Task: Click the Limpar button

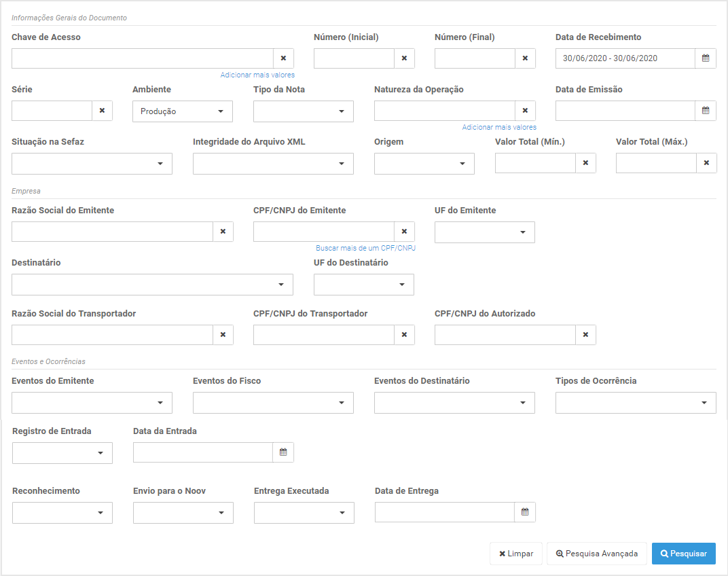Action: [x=516, y=554]
